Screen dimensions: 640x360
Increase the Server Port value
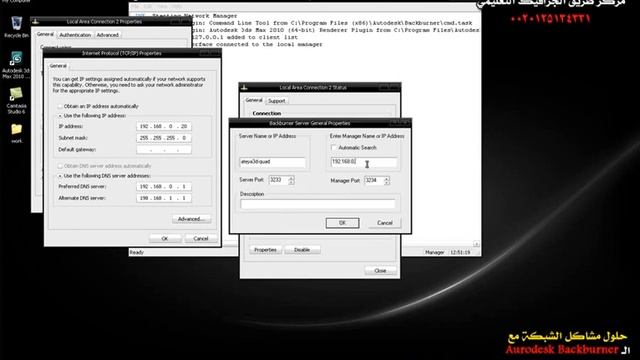click(291, 178)
